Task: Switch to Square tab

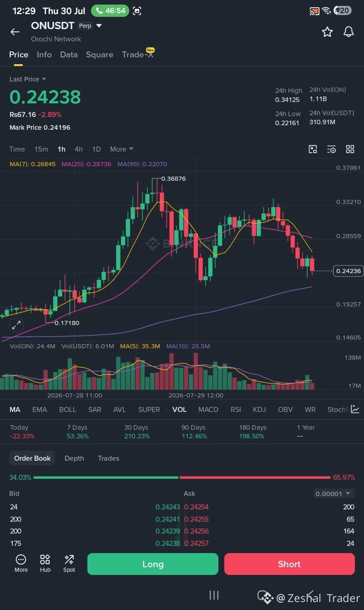Action: (x=100, y=55)
